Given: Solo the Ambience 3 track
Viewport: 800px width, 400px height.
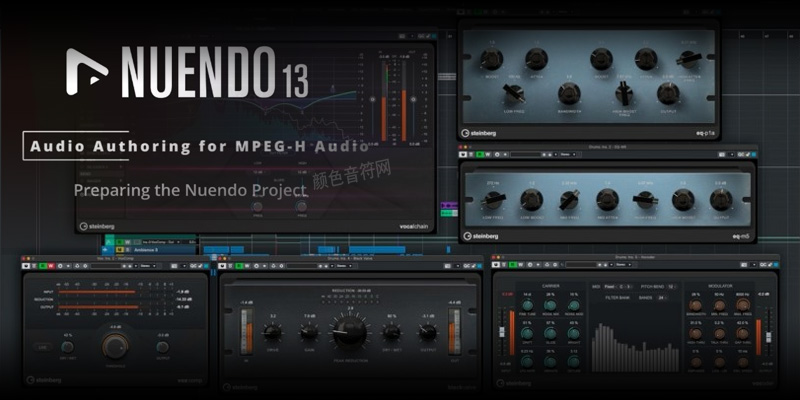Looking at the screenshot, I should point(128,249).
